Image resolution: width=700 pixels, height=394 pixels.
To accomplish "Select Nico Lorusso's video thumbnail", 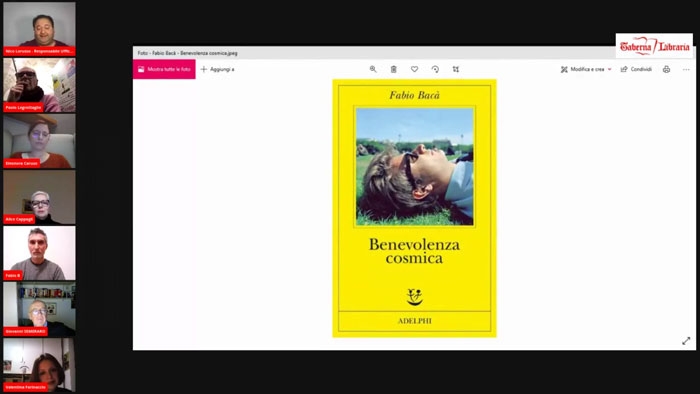I will tap(39, 29).
